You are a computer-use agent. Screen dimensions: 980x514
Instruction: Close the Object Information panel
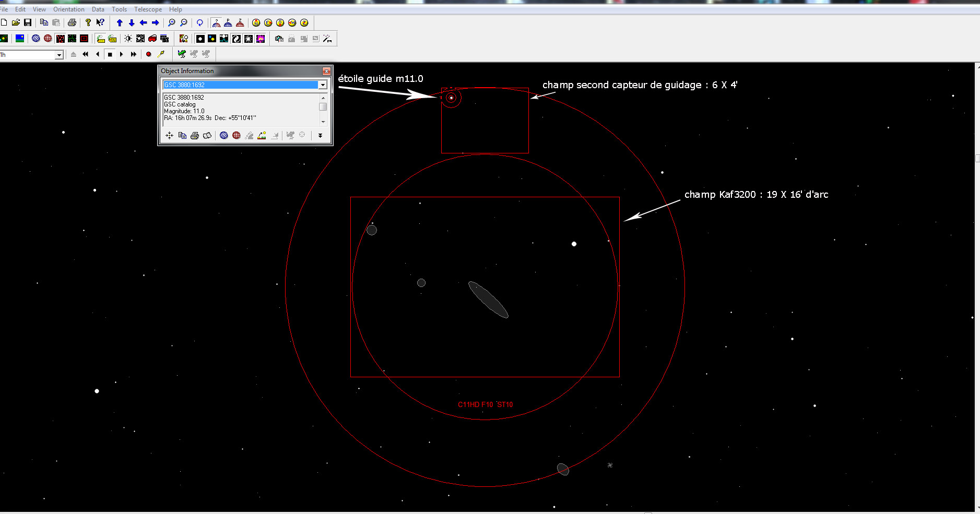[x=326, y=71]
